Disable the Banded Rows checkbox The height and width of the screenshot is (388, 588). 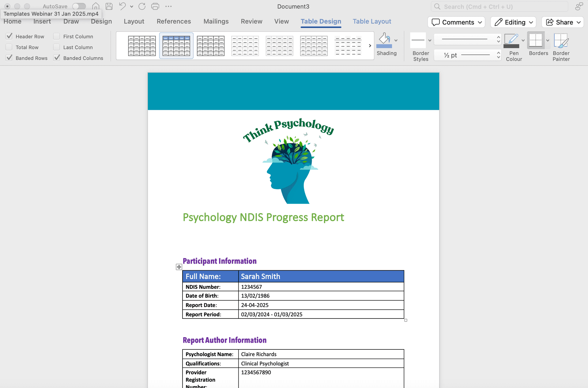click(x=9, y=58)
